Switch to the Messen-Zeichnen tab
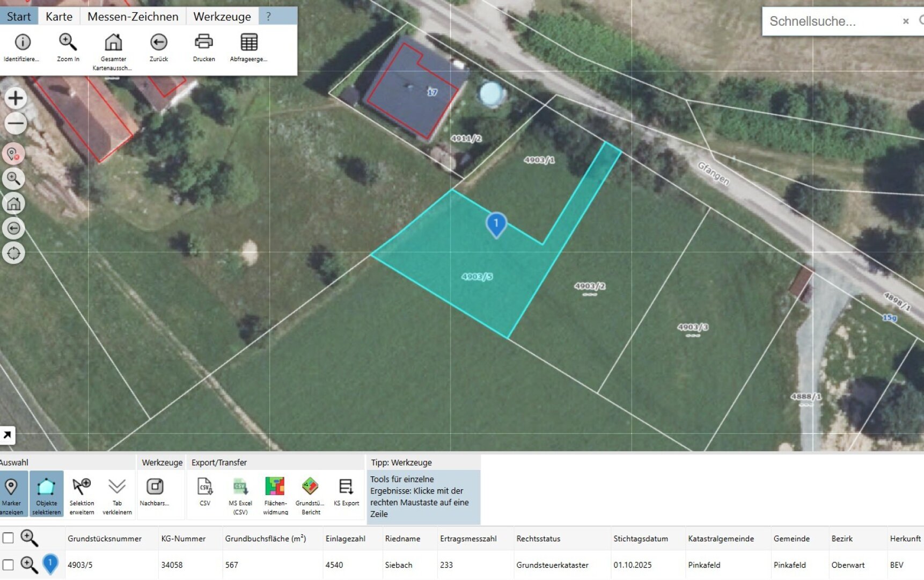This screenshot has width=924, height=580. pos(133,17)
